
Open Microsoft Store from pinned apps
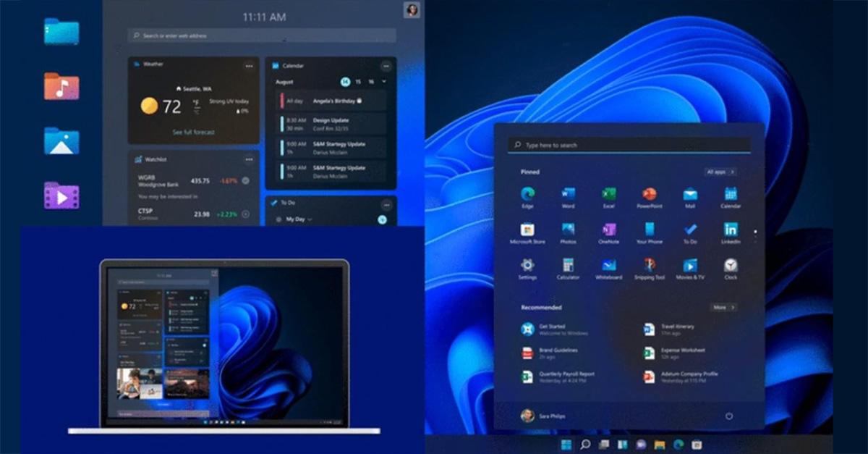527,232
